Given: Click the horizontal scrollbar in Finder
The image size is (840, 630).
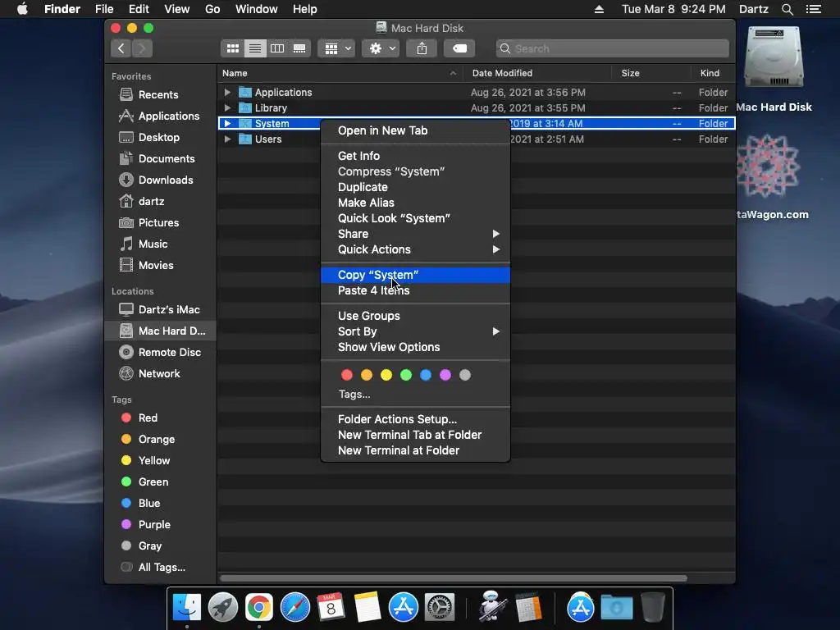Looking at the screenshot, I should [x=453, y=578].
